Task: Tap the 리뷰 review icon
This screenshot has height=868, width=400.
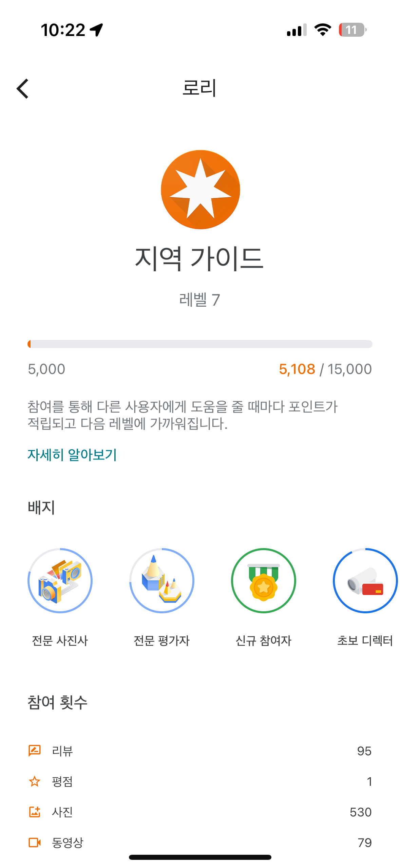Action: click(x=35, y=751)
